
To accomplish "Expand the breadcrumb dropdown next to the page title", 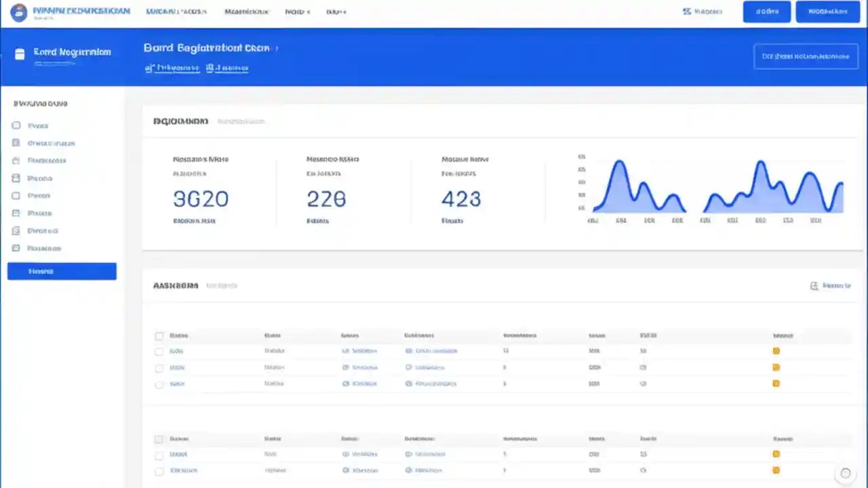I will (276, 47).
